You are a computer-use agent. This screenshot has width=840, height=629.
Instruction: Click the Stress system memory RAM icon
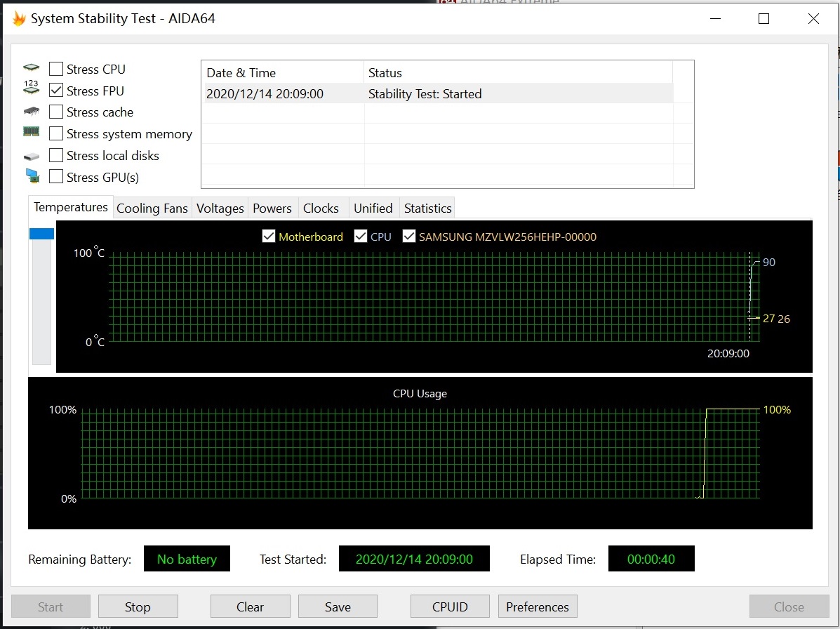pos(31,133)
